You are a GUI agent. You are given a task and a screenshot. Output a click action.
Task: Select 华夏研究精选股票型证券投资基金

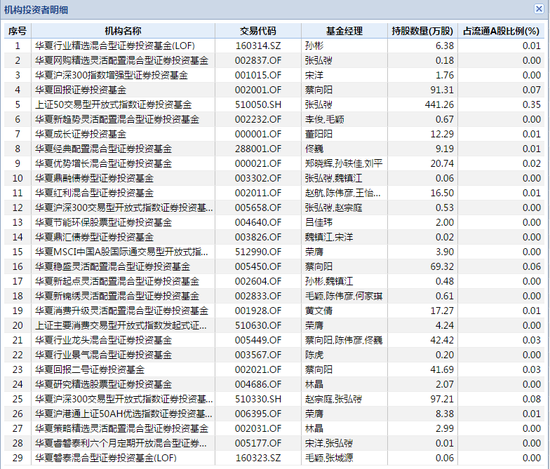coord(274,384)
